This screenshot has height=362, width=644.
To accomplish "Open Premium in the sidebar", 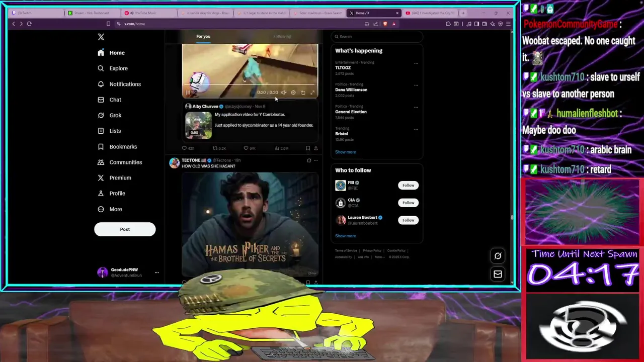I will point(114,177).
